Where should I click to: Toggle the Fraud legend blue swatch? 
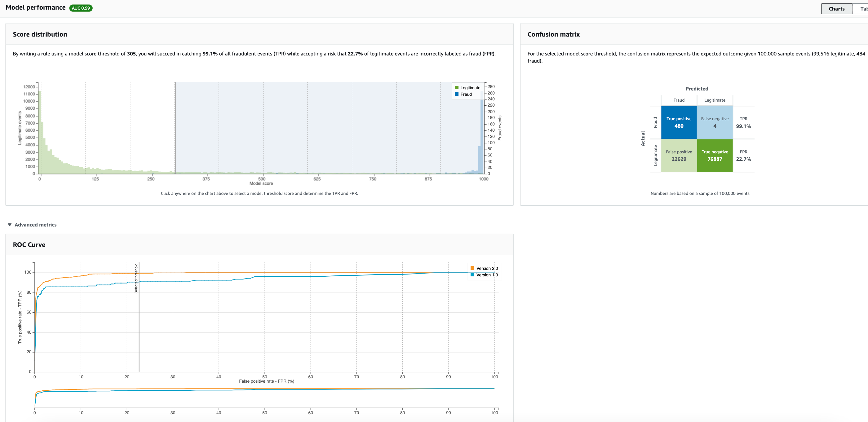tap(457, 94)
